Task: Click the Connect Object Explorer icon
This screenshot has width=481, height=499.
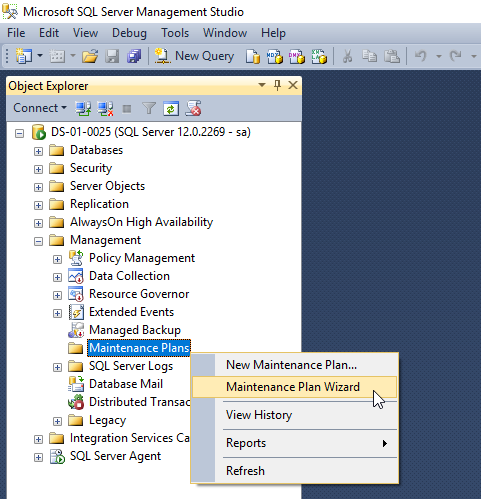Action: pos(83,109)
